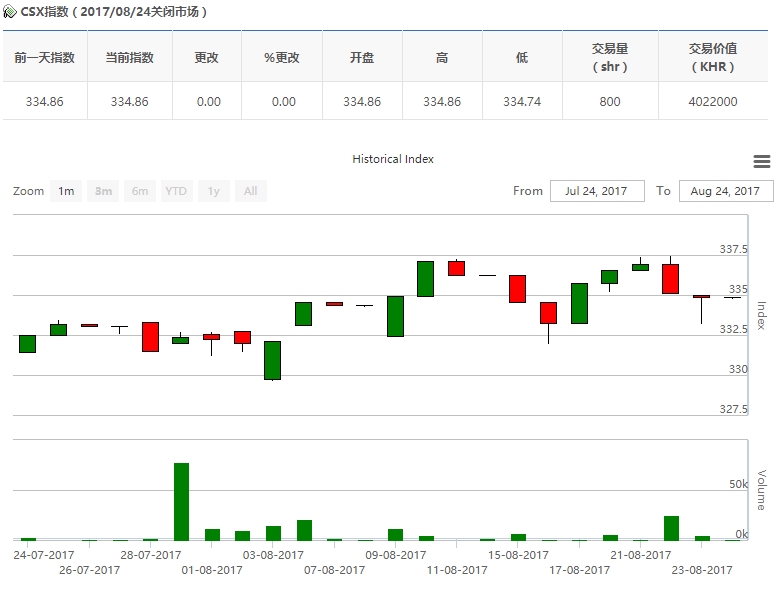Click the 24-07-2017 green candlestick
The height and width of the screenshot is (595, 780).
[27, 344]
